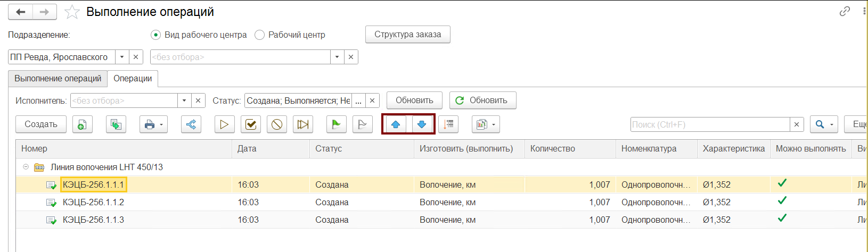Collapse the Линия волочения LHT 450/13 group
Screen dimensions: 868x252
coord(26,167)
